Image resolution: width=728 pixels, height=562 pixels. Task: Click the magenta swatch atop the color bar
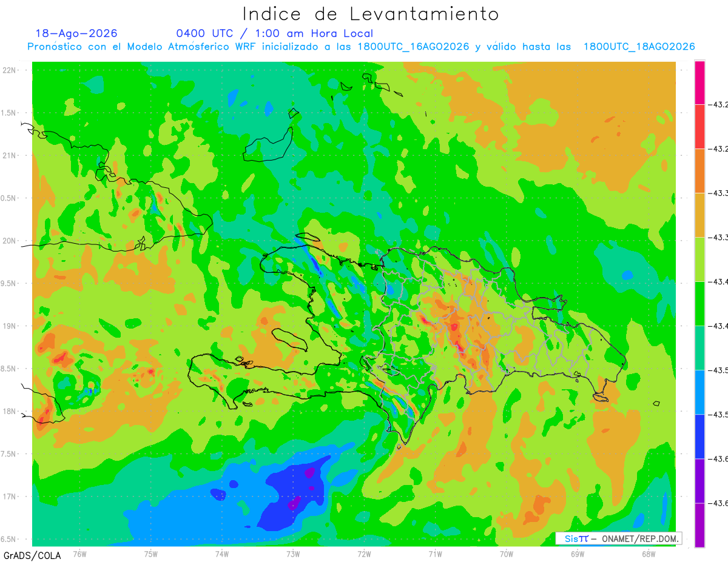click(699, 82)
